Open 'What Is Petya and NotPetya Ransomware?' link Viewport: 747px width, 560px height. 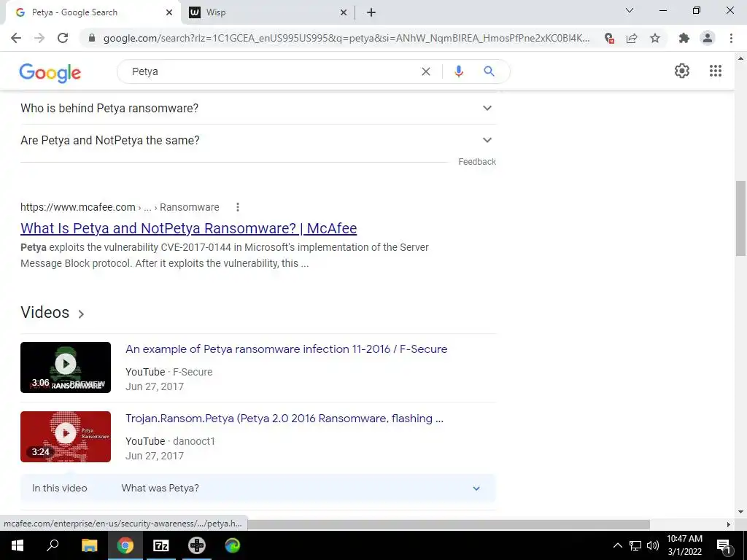click(189, 228)
